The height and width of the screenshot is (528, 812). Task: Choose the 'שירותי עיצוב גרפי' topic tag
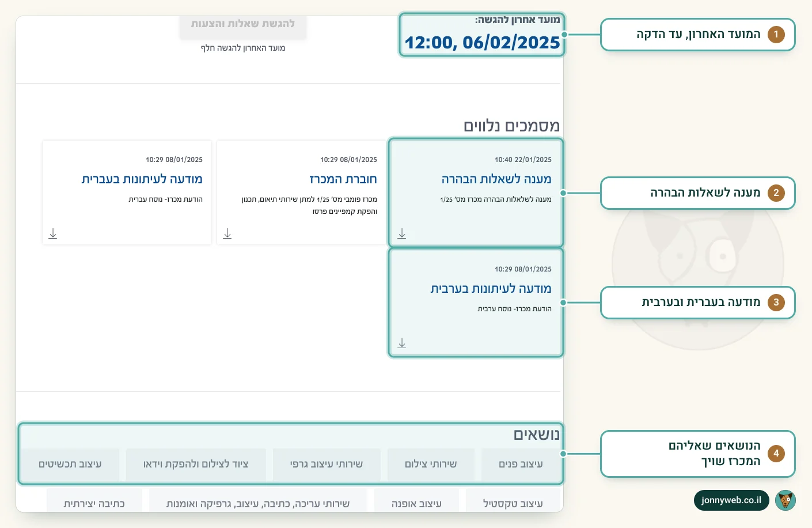pyautogui.click(x=327, y=464)
